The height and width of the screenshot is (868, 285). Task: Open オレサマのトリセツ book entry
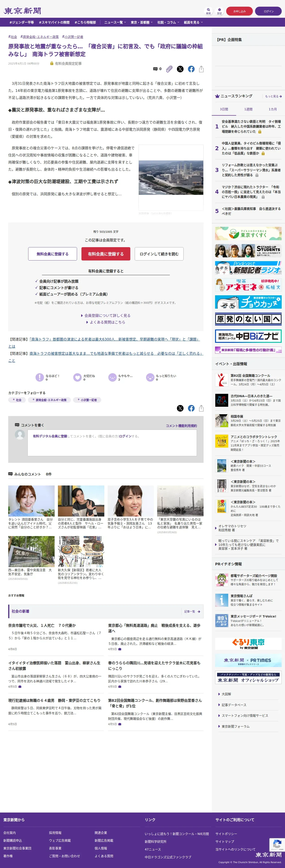click(x=232, y=528)
